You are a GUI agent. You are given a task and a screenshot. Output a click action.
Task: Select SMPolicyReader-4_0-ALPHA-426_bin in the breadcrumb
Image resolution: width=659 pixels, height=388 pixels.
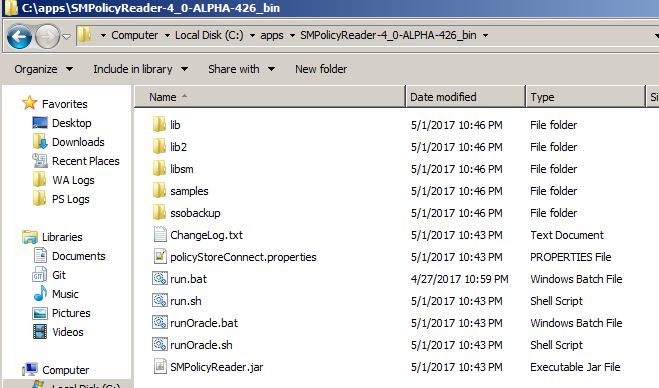click(388, 35)
